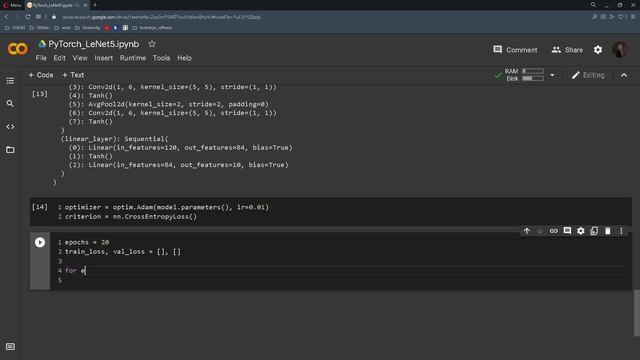Add a new Code cell

pos(41,75)
